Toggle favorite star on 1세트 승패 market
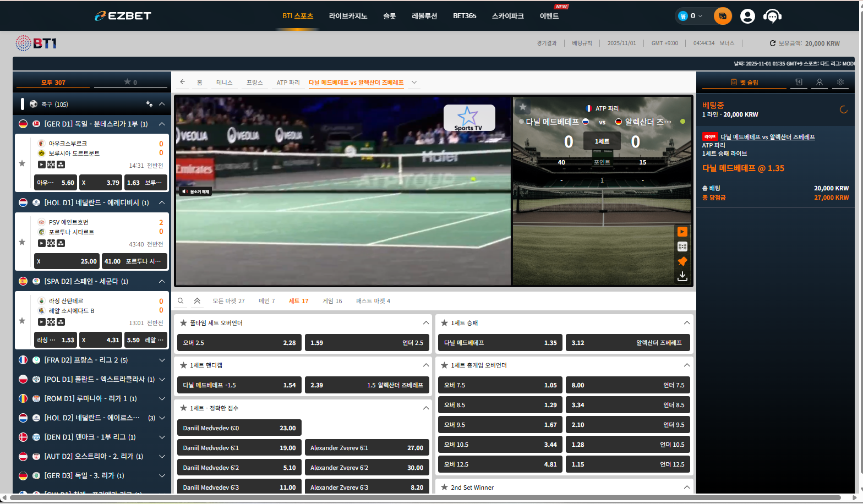Viewport: 863px width, 504px height. coord(444,323)
